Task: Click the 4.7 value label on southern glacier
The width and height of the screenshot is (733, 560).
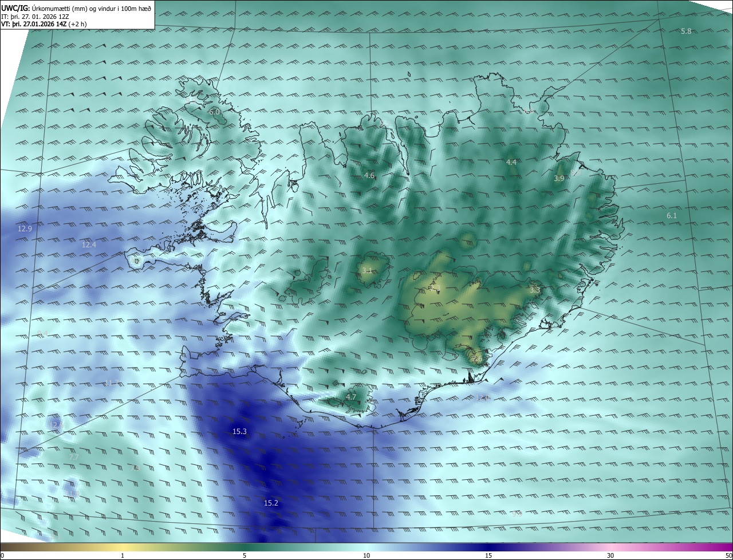Action: tap(351, 396)
